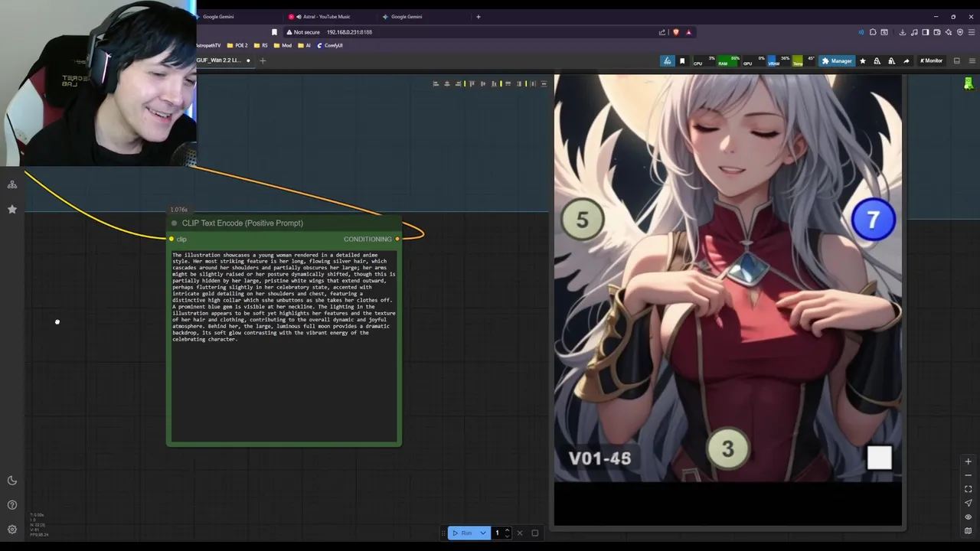Collapse the CLIP Text Encode node dot
This screenshot has width=980, height=551.
click(175, 223)
